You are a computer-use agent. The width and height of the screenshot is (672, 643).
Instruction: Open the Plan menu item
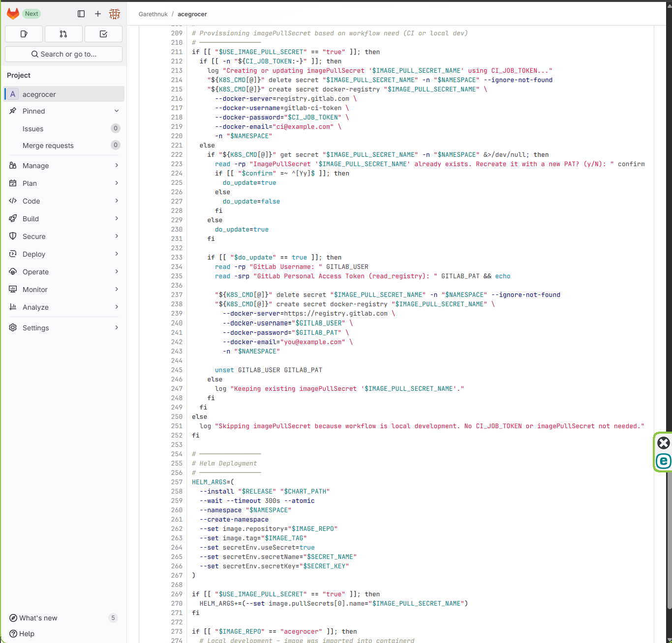pos(64,183)
